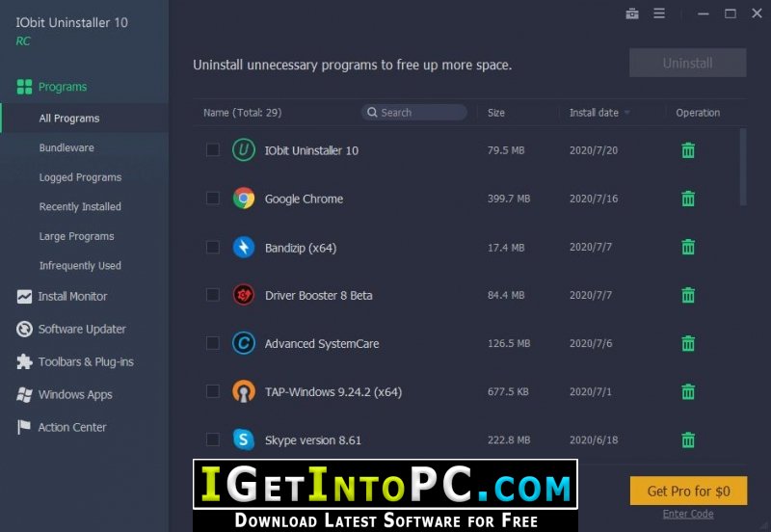
Task: Check the Skype version 8.61 box
Action: pos(212,439)
